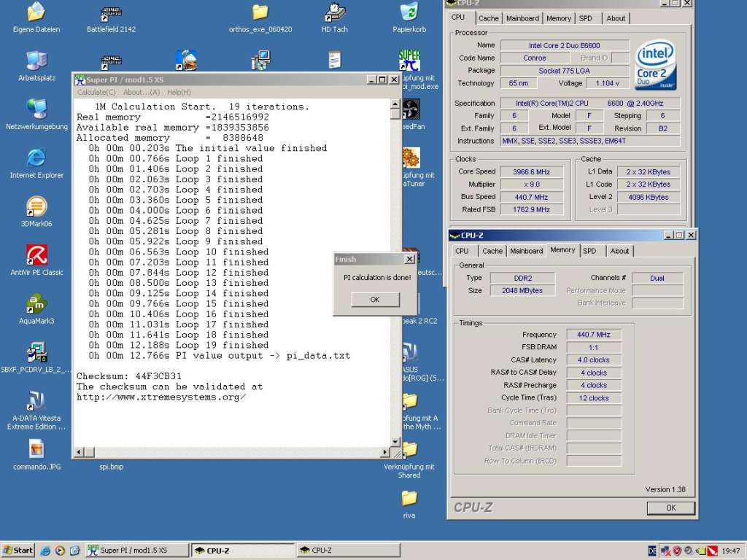Click the Super PI horizontal scrollbar right arrow
The width and height of the screenshot is (747, 560).
coord(385,452)
